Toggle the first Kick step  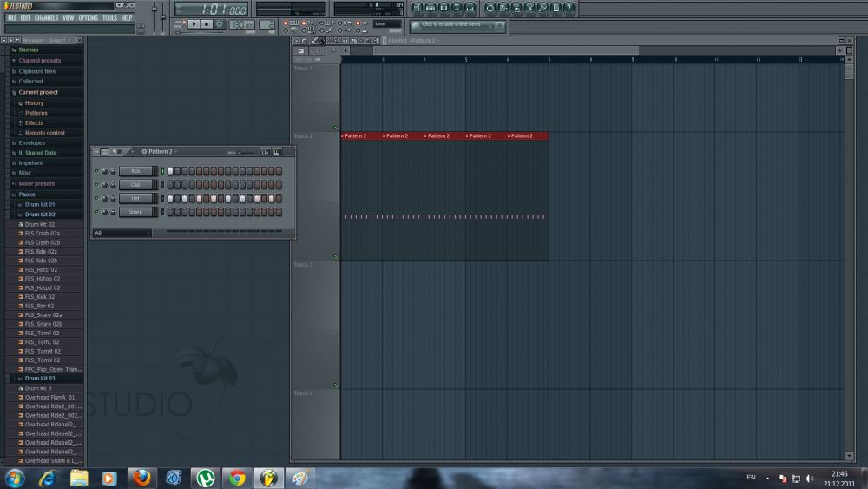click(x=170, y=171)
